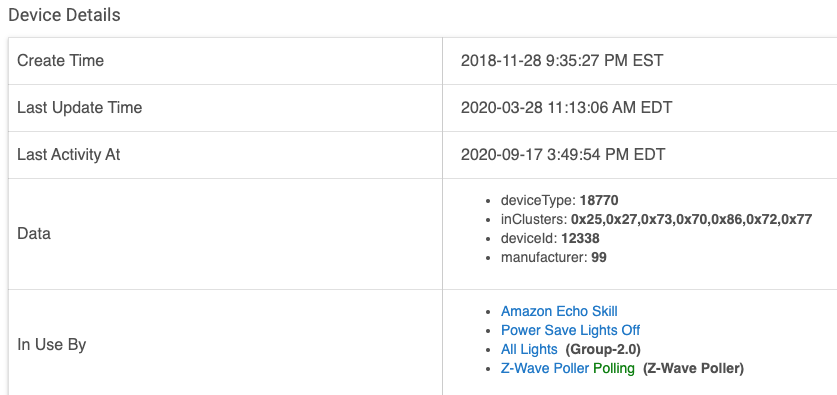The width and height of the screenshot is (837, 395).
Task: Click the Group-2.0 label text
Action: click(603, 349)
